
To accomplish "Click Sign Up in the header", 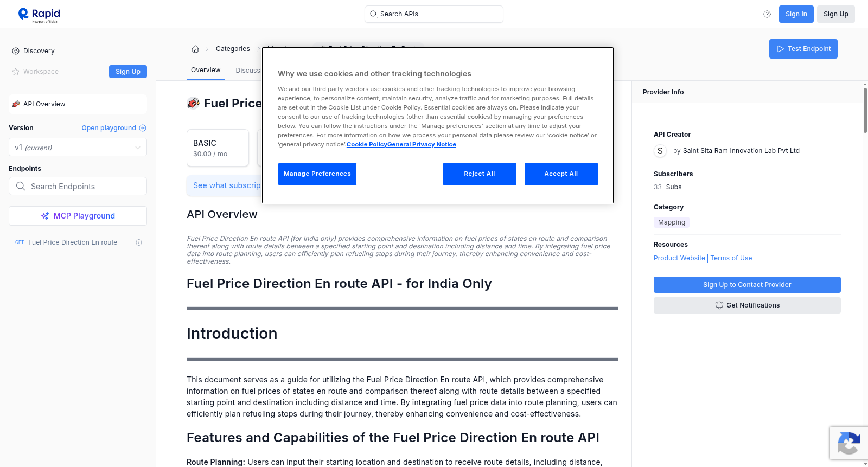I will [x=836, y=14].
